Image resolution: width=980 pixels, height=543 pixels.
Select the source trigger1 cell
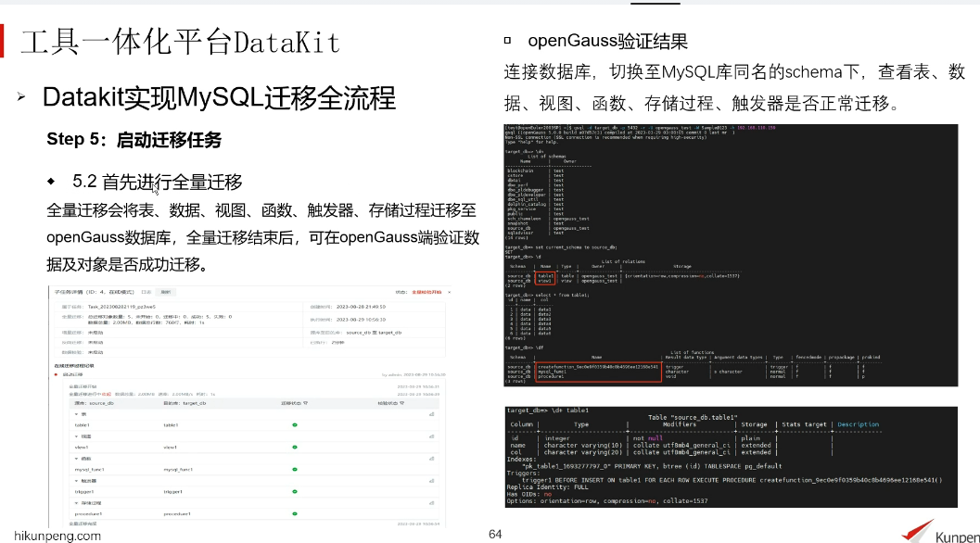tap(83, 492)
